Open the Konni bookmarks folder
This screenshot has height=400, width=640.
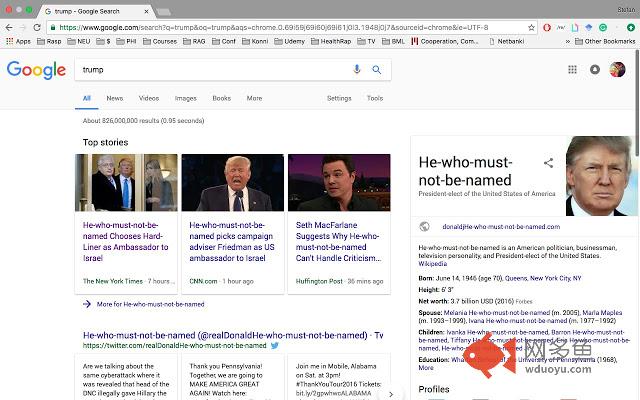click(255, 41)
